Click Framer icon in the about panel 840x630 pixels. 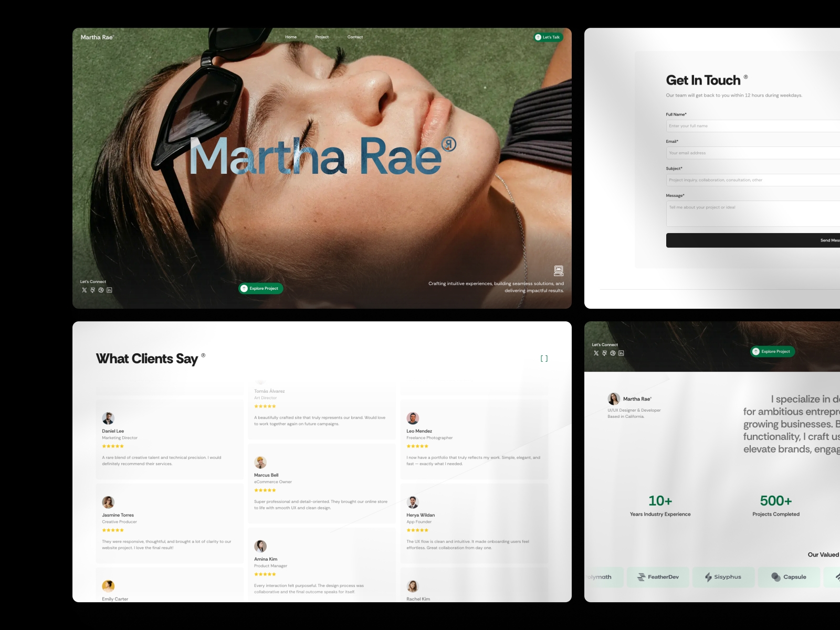tap(604, 353)
